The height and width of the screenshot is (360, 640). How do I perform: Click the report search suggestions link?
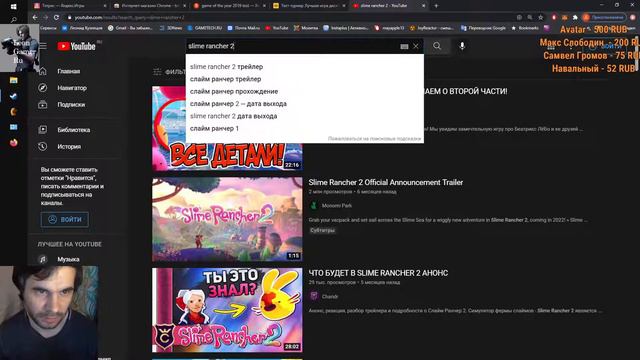374,139
